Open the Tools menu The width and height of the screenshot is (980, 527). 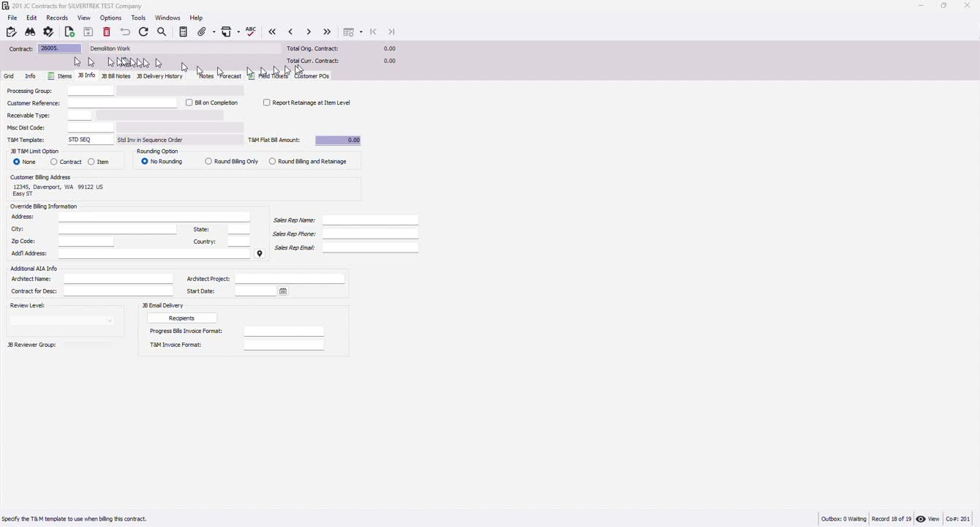[138, 18]
